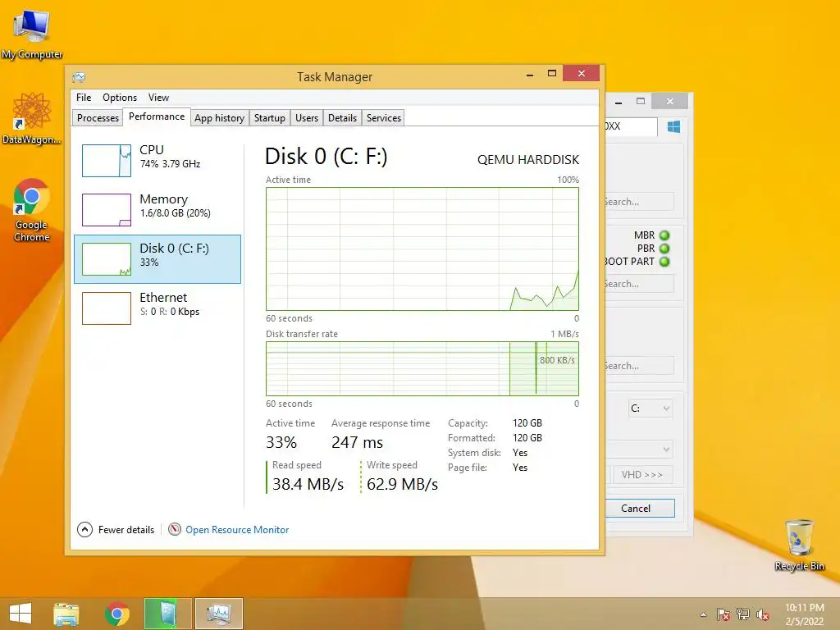Click the Read speed 38.4 MB/s value
840x630 pixels.
308,484
